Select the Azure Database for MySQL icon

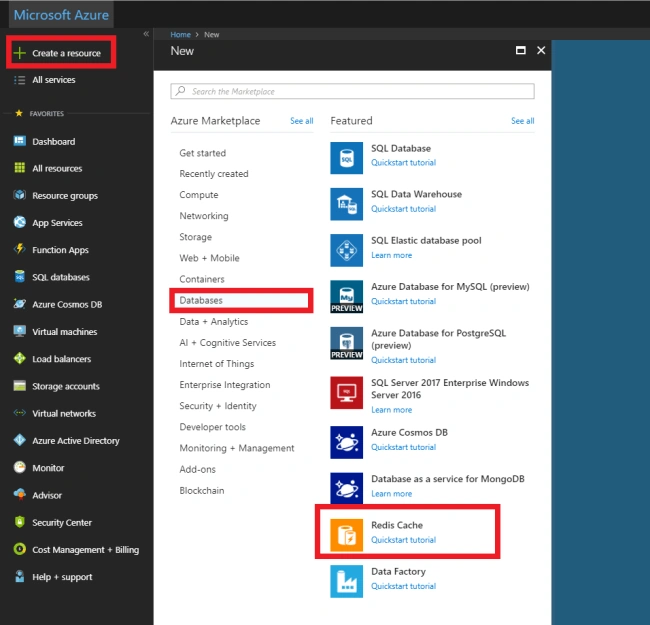347,297
